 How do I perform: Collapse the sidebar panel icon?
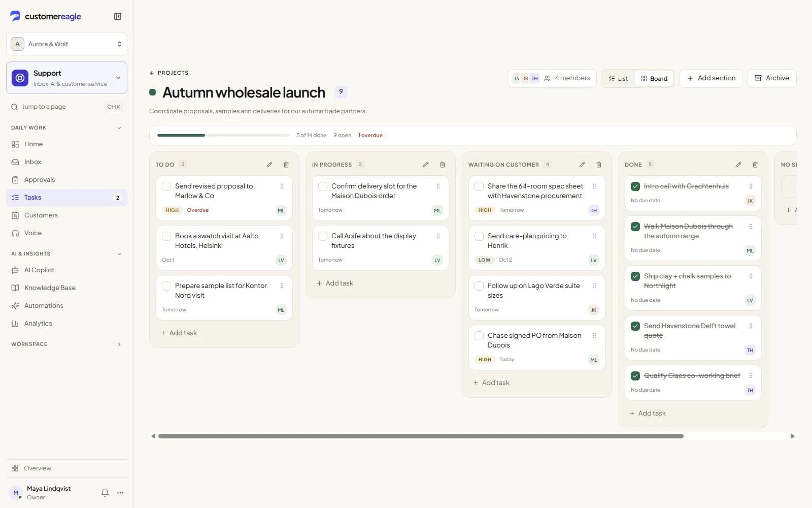point(118,16)
